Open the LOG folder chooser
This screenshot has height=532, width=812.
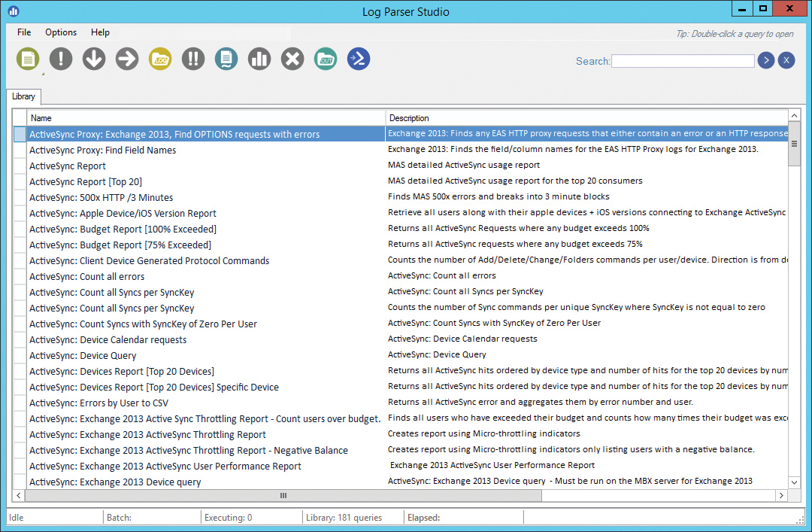tap(159, 59)
